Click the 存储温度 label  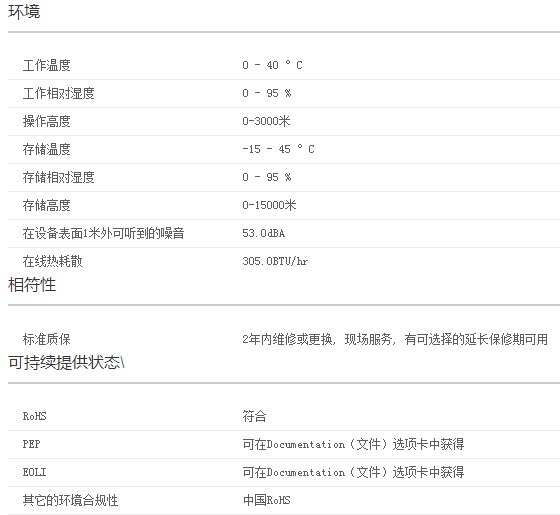(46, 149)
